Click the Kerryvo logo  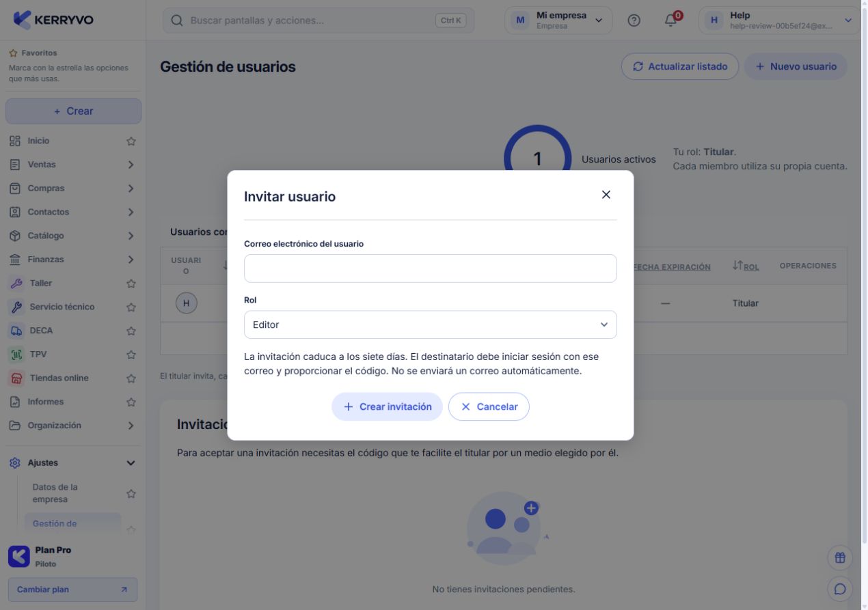pyautogui.click(x=53, y=20)
